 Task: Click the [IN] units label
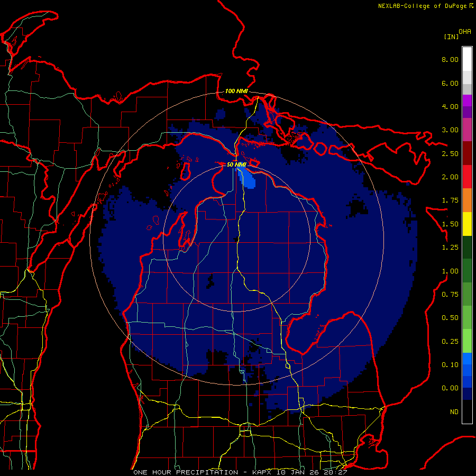pyautogui.click(x=451, y=36)
